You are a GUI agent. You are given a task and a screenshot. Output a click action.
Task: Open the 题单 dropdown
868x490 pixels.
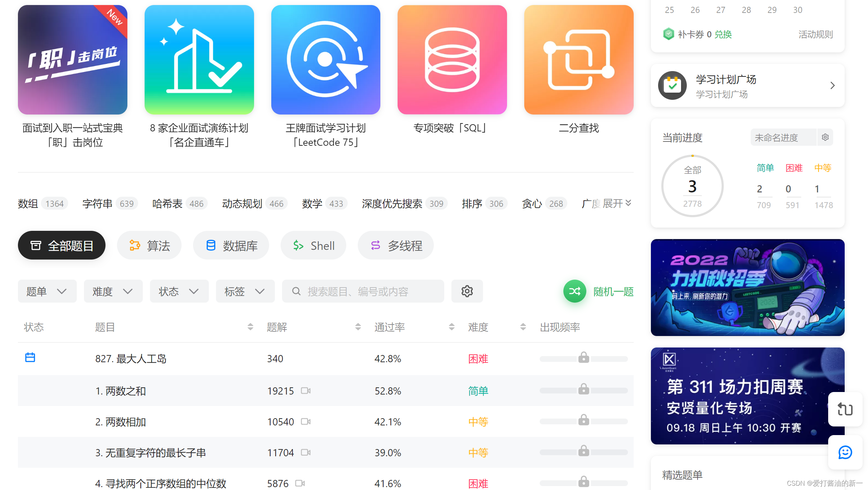click(x=47, y=291)
